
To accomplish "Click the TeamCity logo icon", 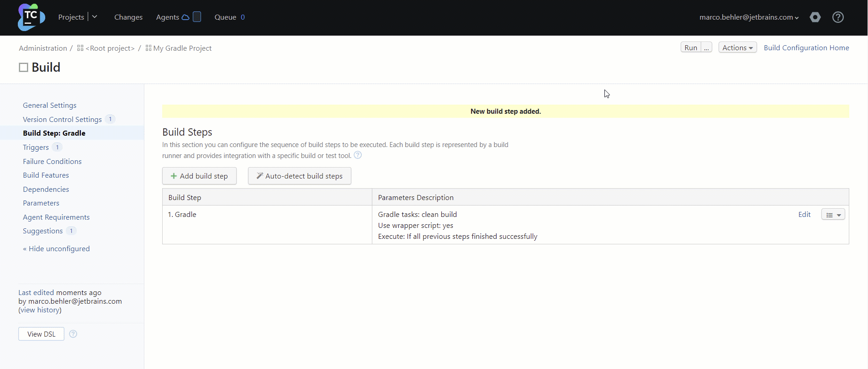I will (31, 17).
